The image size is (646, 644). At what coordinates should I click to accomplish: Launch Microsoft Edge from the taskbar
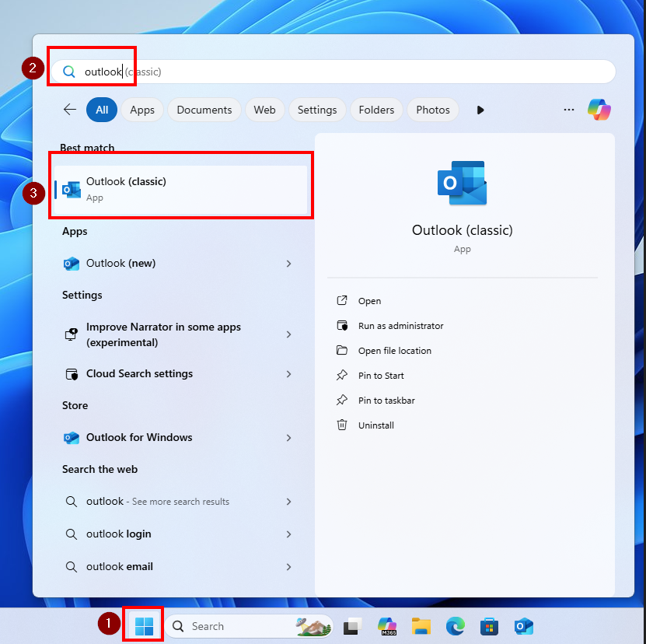(456, 626)
